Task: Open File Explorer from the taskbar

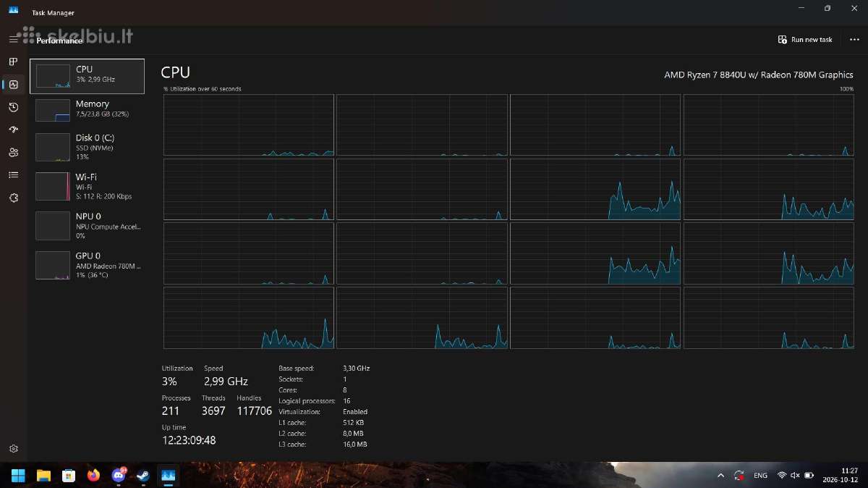Action: click(43, 476)
